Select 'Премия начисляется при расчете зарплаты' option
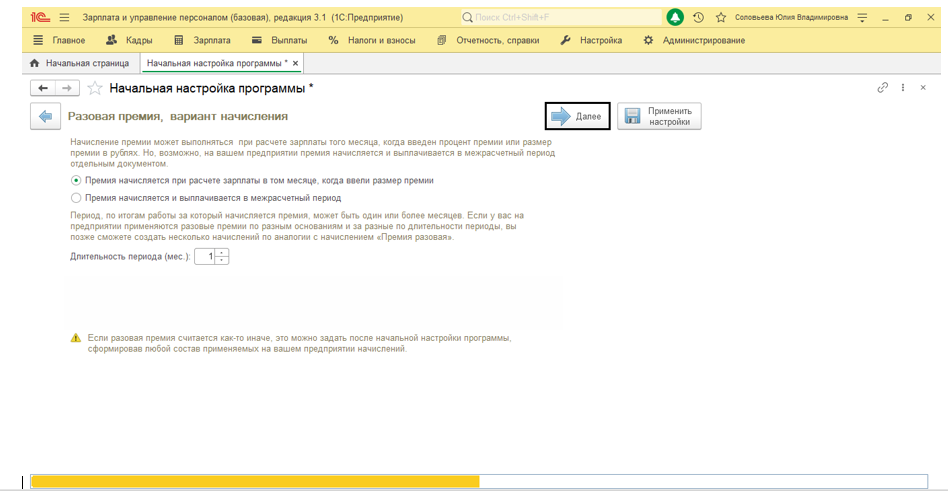948x491 pixels. (76, 181)
